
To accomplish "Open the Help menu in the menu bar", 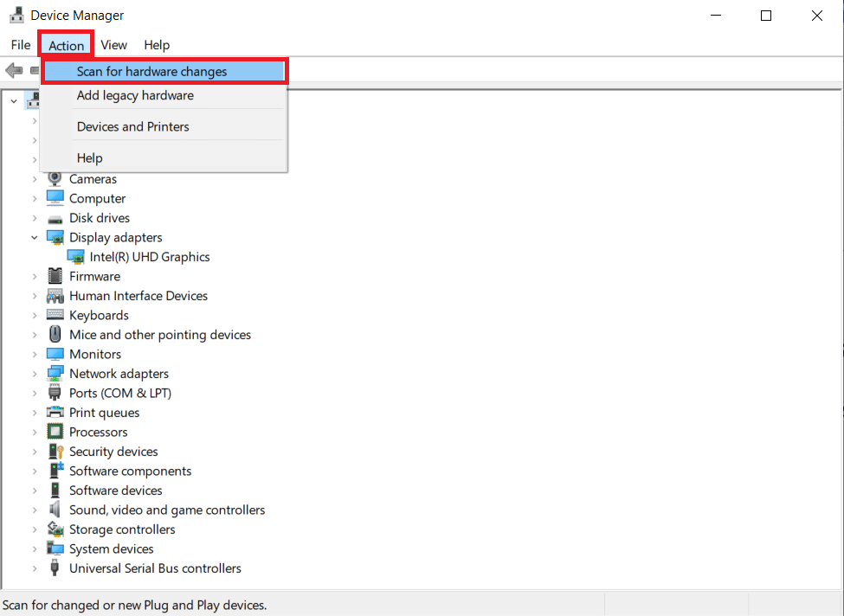I will (x=157, y=45).
